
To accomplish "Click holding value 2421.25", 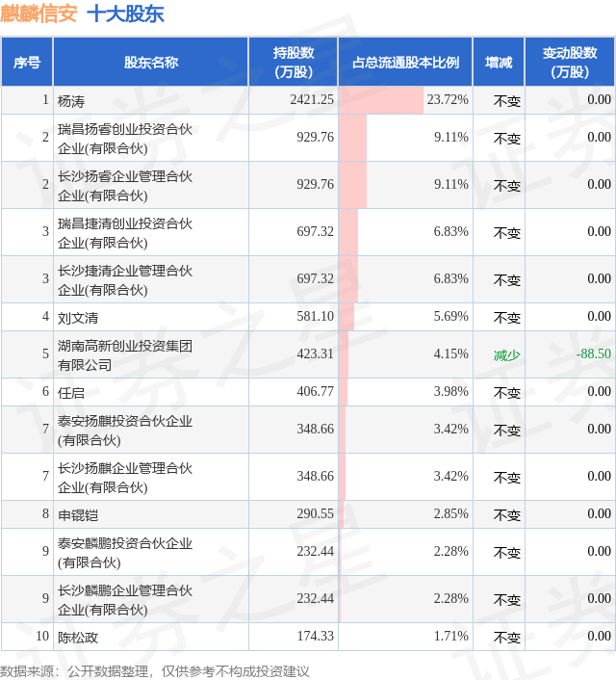I will pyautogui.click(x=312, y=99).
